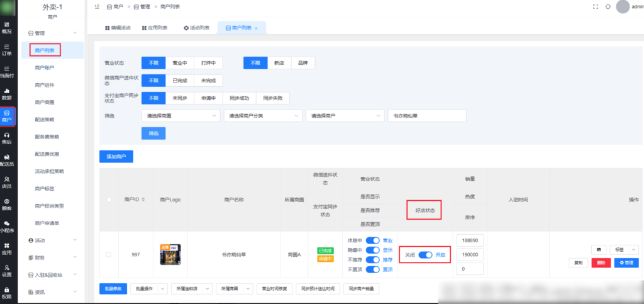The height and width of the screenshot is (304, 644).
Task: Toggle the 好店状态 关闭/开启 switch
Action: point(426,255)
